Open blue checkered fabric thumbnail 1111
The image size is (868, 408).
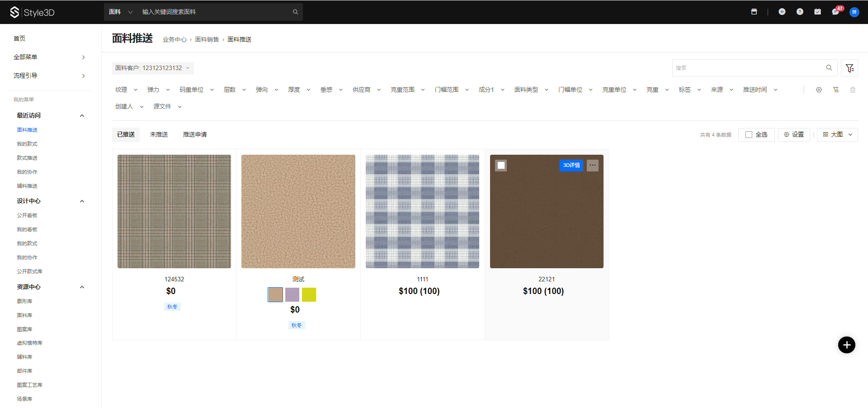pos(422,212)
